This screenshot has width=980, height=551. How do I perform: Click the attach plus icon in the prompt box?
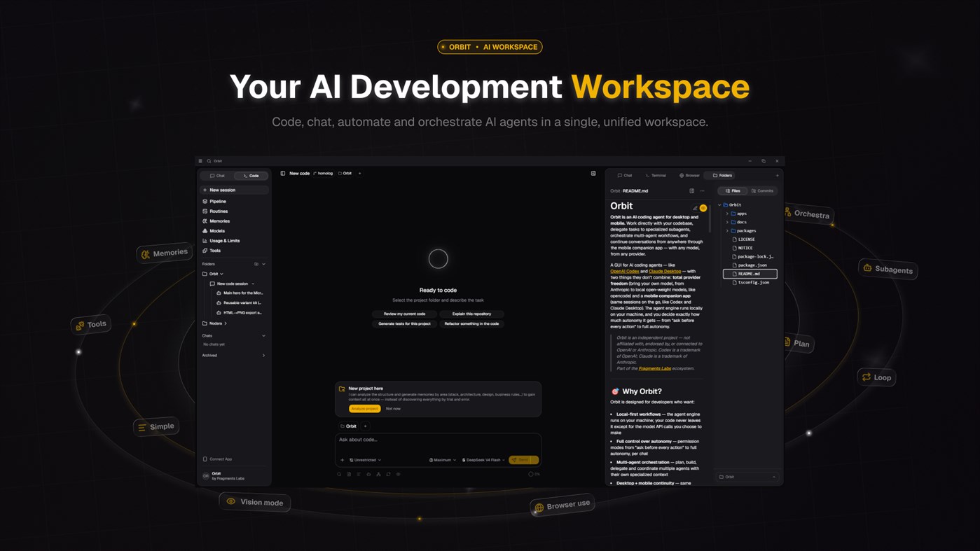[342, 460]
